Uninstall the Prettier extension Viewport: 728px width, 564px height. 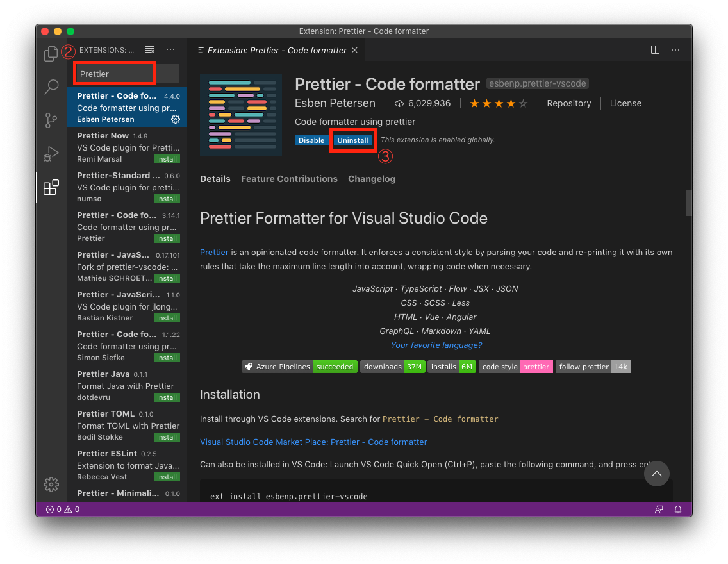[x=353, y=140]
